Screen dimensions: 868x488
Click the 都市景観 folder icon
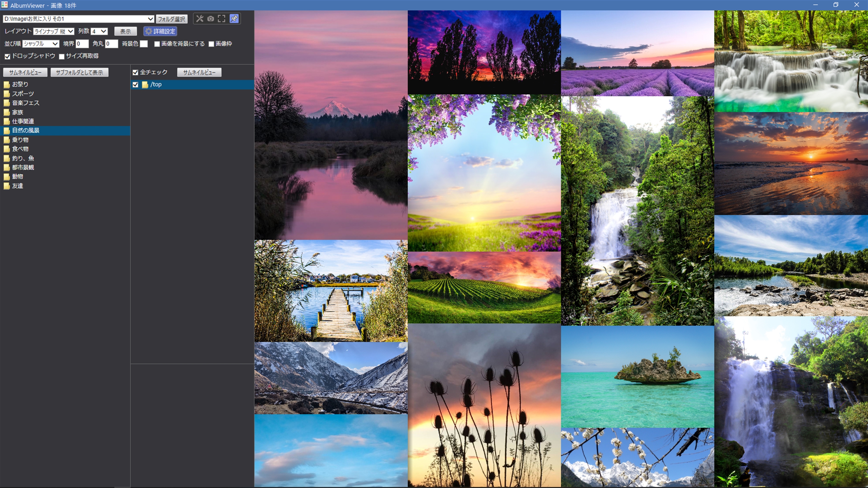[6, 168]
